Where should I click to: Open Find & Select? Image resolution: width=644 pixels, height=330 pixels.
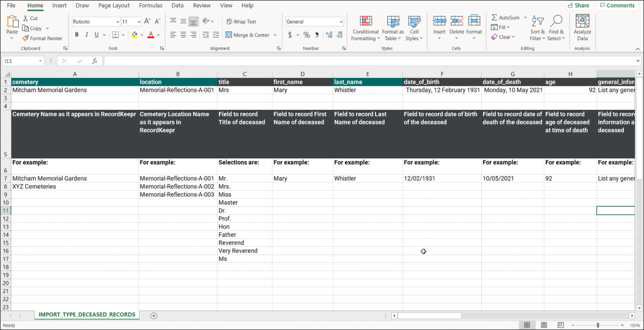pos(556,29)
